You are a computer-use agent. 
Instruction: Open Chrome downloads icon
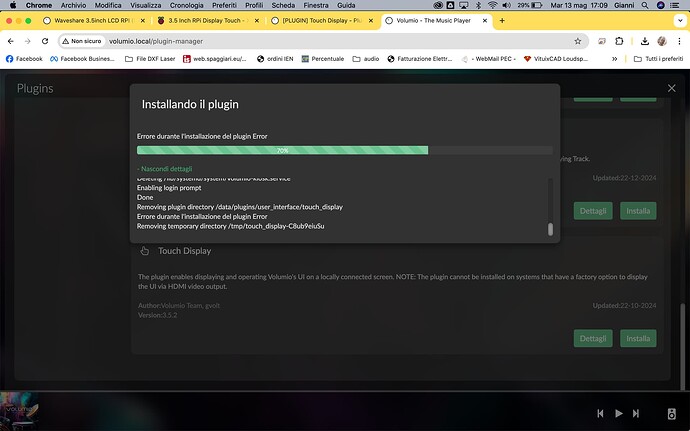pos(645,41)
